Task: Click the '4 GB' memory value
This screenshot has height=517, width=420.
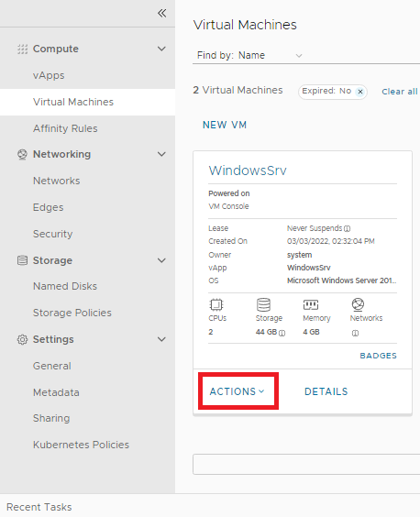Action: click(x=311, y=332)
